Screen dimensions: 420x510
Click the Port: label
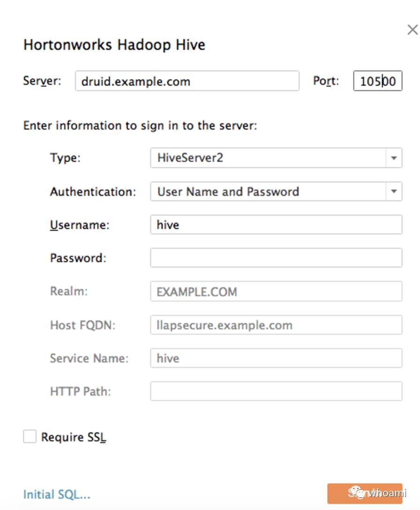(x=326, y=81)
